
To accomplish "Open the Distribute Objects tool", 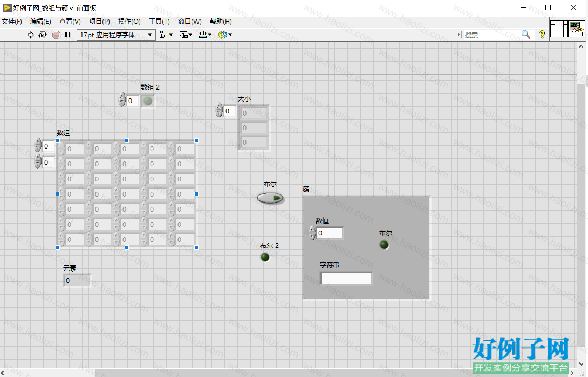I will 186,35.
